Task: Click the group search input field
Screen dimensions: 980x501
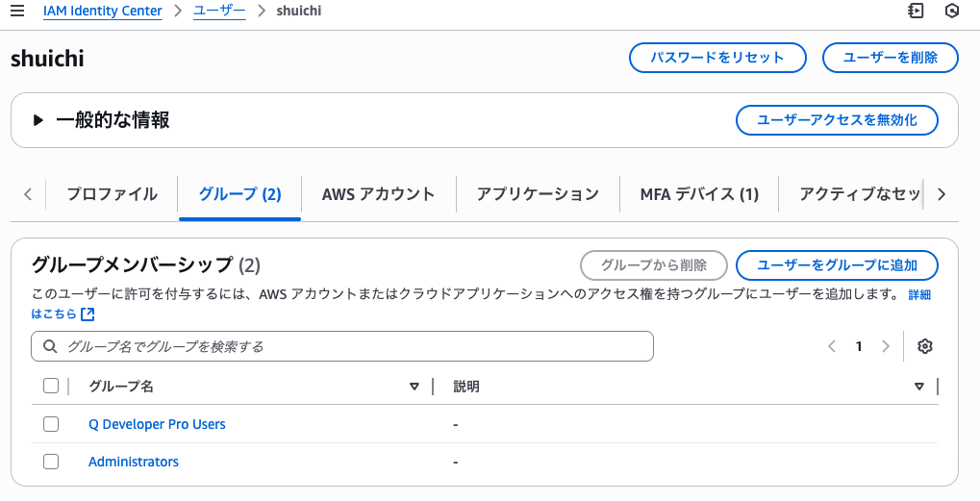Action: [342, 346]
